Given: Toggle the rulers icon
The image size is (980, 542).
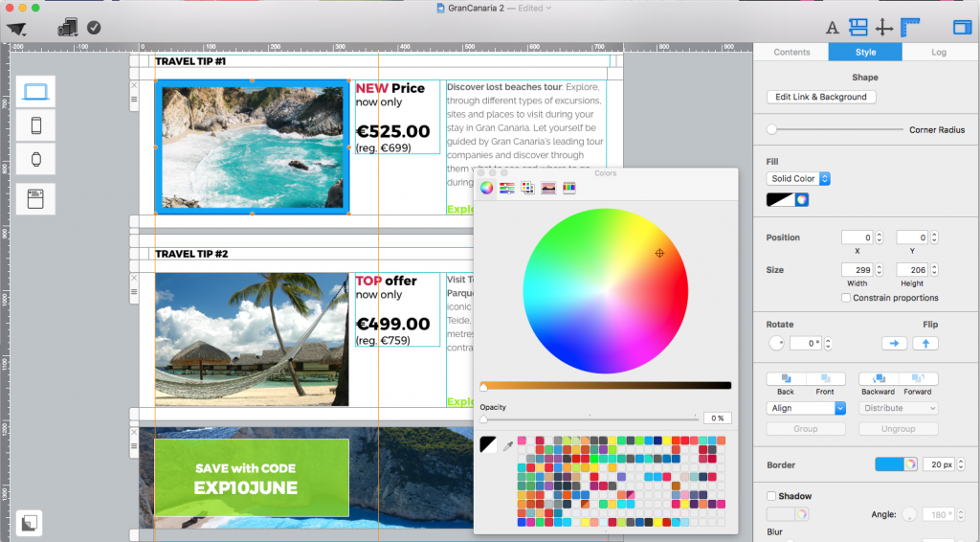Looking at the screenshot, I should [910, 27].
